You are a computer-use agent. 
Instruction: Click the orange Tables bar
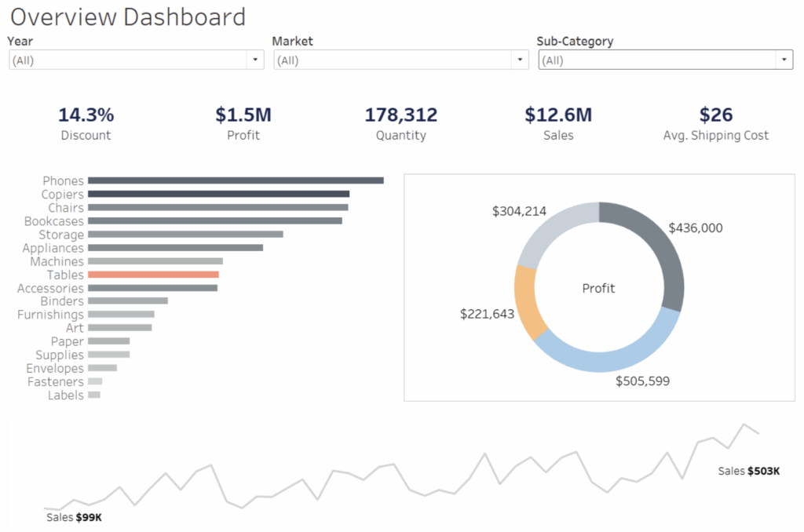(153, 275)
